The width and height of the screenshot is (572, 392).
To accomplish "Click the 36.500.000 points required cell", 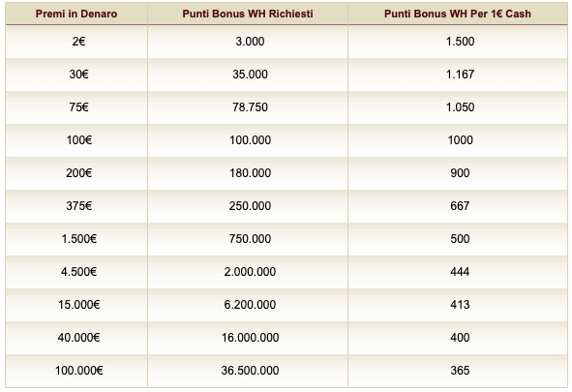I will [248, 371].
